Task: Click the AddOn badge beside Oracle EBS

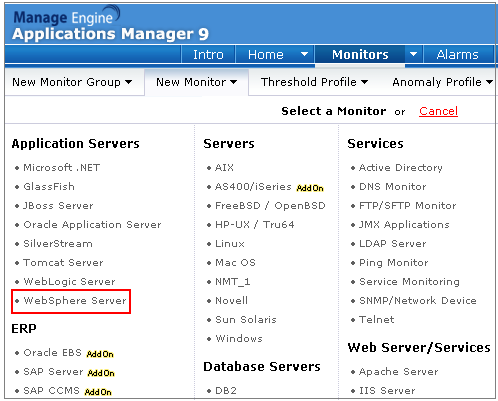Action: 100,354
